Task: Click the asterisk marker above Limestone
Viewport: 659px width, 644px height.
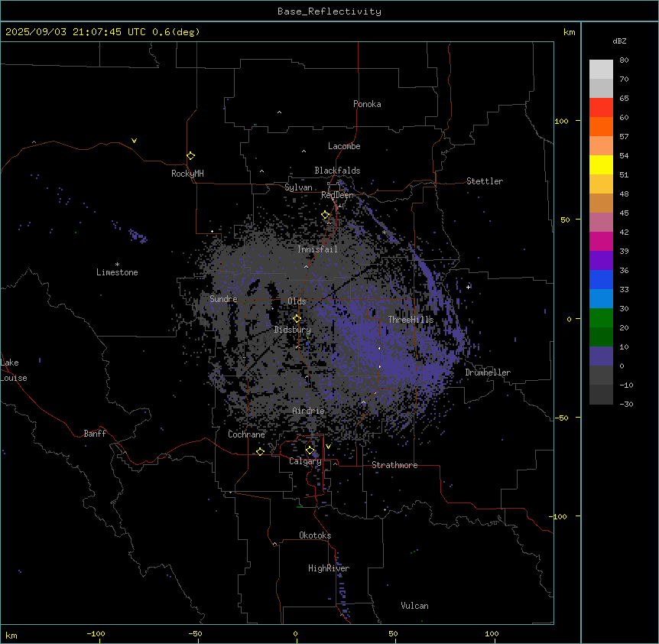Action: [x=117, y=265]
